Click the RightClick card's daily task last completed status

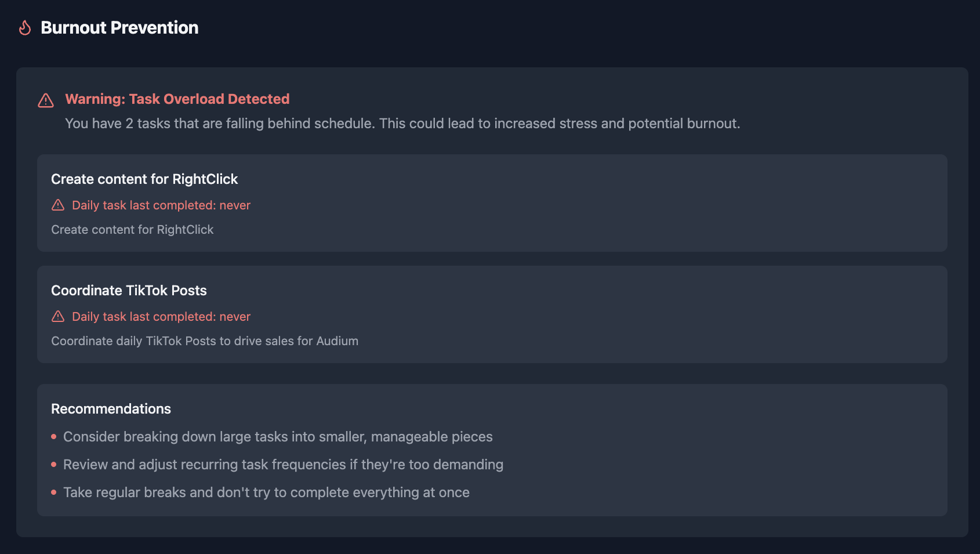click(x=161, y=205)
